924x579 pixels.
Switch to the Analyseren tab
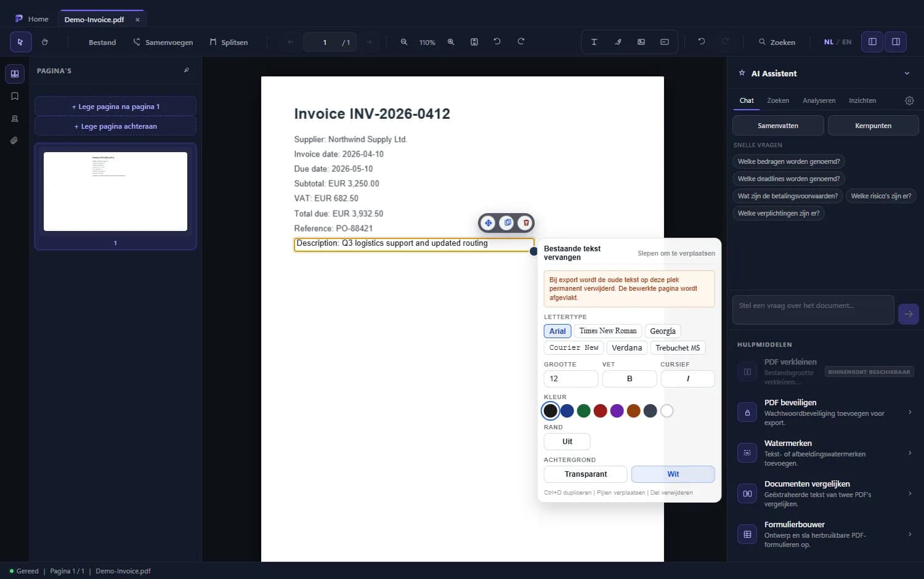pyautogui.click(x=819, y=100)
